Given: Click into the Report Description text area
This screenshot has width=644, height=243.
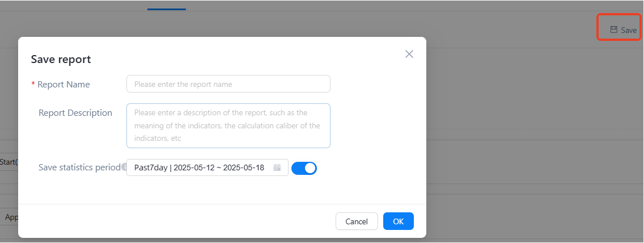Looking at the screenshot, I should [228, 125].
